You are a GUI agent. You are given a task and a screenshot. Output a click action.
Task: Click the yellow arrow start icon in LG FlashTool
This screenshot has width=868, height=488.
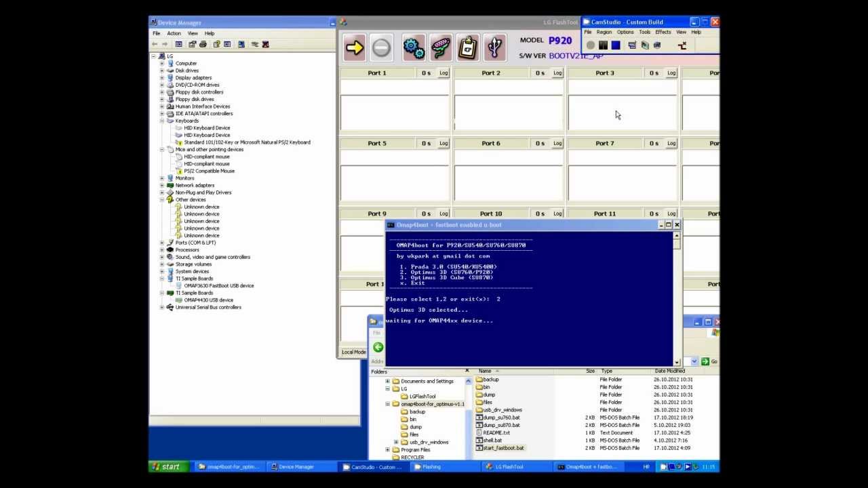(x=354, y=47)
